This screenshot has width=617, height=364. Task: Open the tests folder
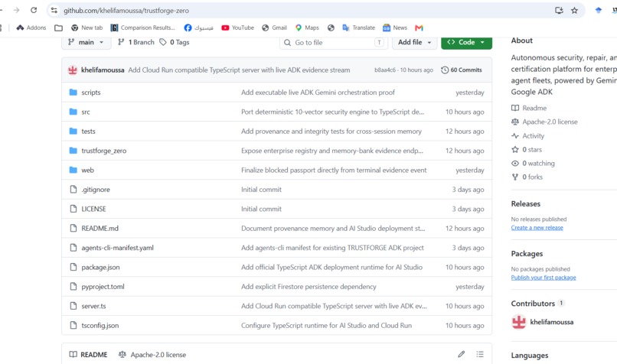(x=88, y=132)
